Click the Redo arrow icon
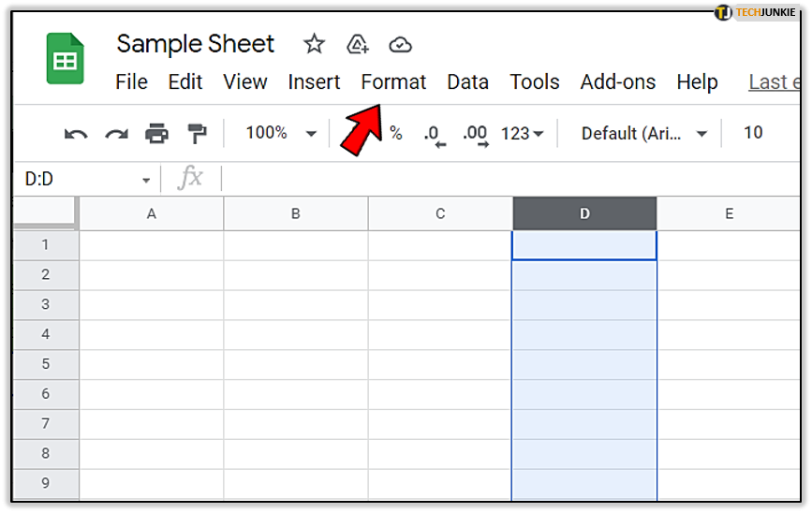 pyautogui.click(x=116, y=135)
